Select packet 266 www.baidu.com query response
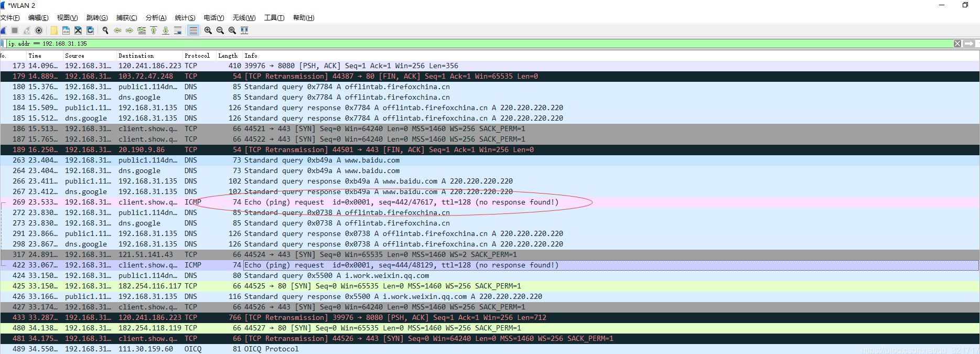The height and width of the screenshot is (354, 980). pos(489,181)
